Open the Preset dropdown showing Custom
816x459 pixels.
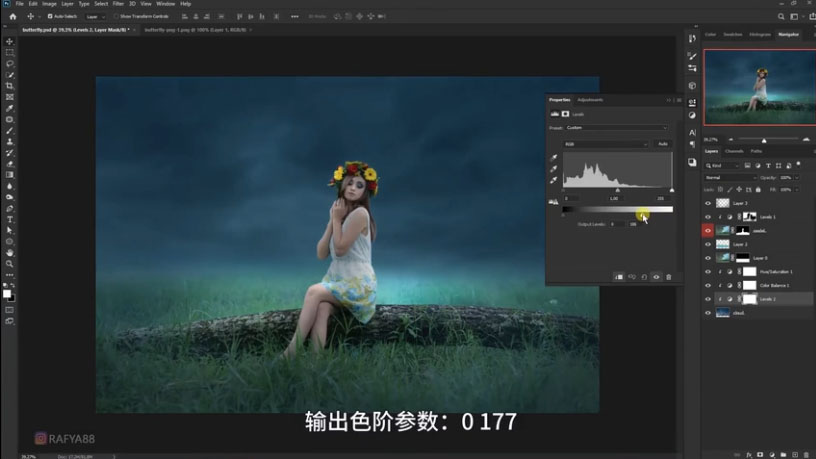(616, 128)
